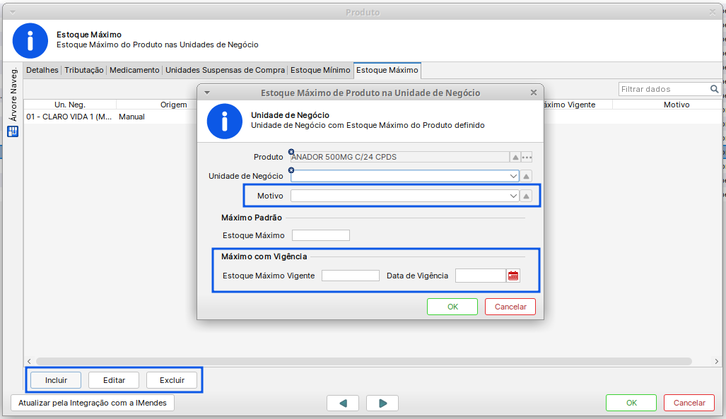Switch to the Tributação tab
Screen dimensions: 726x419
(x=84, y=70)
